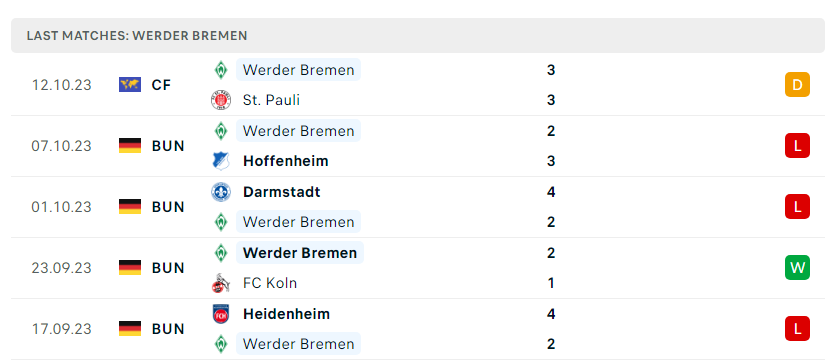Click the St. Pauli club crest
Viewport: 826px width, 361px height.
221,100
